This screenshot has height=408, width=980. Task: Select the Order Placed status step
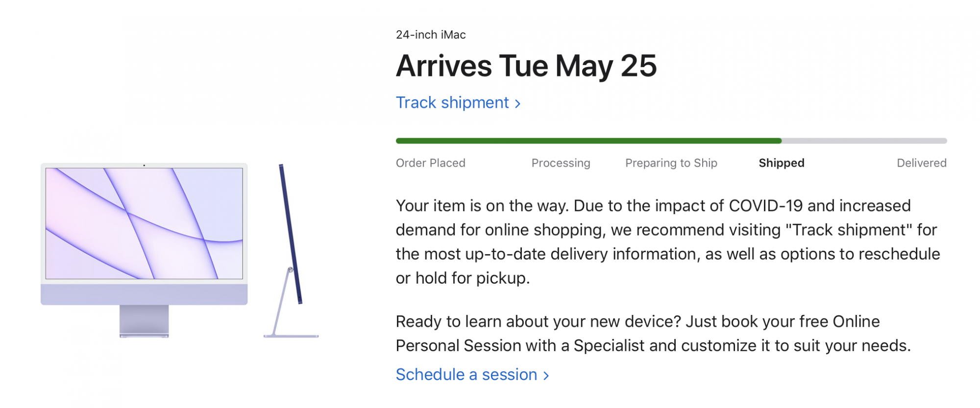[x=430, y=163]
